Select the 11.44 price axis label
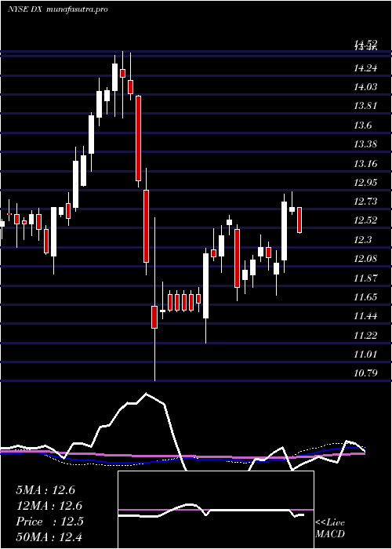Image resolution: width=392 pixels, height=549 pixels. [x=366, y=316]
